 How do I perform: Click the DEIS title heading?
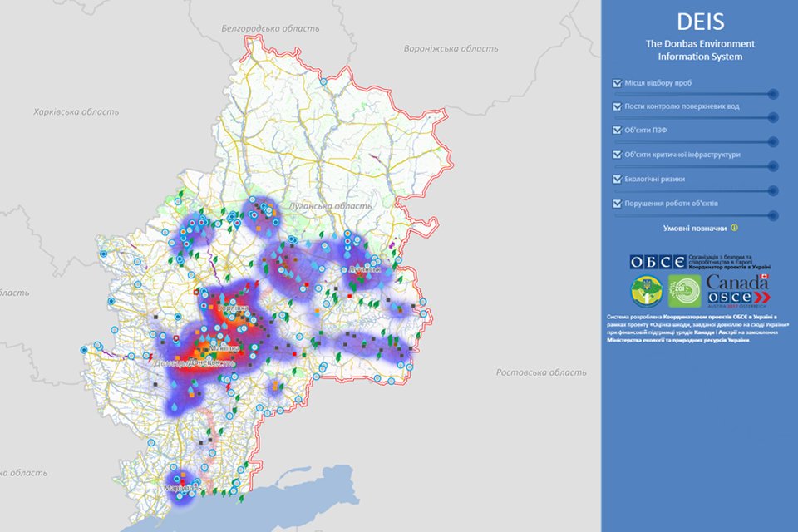pos(700,22)
